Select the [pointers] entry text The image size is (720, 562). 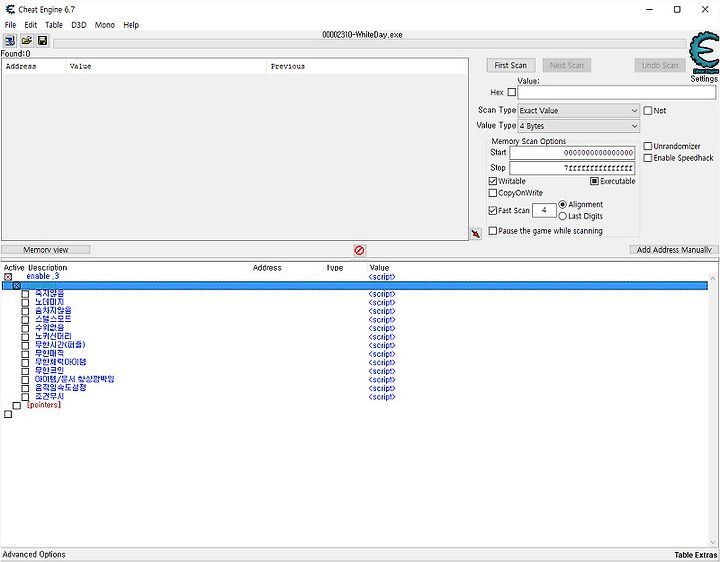point(44,405)
